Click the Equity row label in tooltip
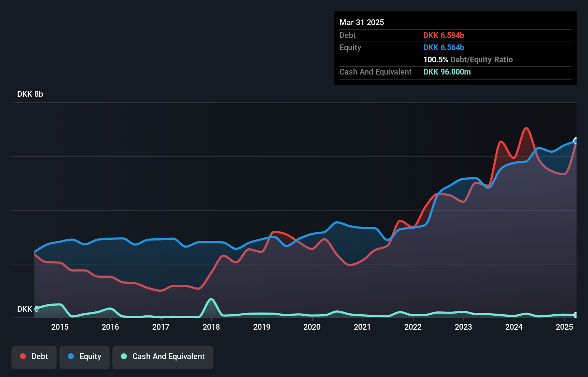Screen dimensions: 588x377 (350, 47)
